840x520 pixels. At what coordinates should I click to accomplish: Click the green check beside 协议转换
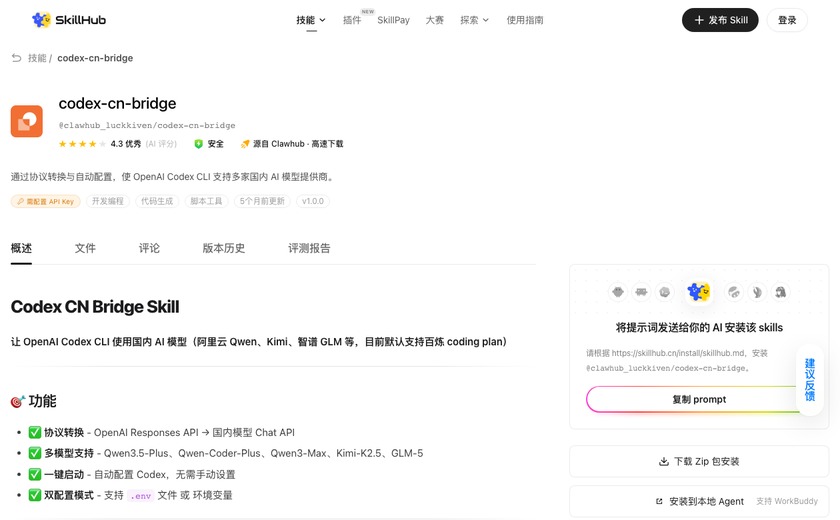[35, 432]
